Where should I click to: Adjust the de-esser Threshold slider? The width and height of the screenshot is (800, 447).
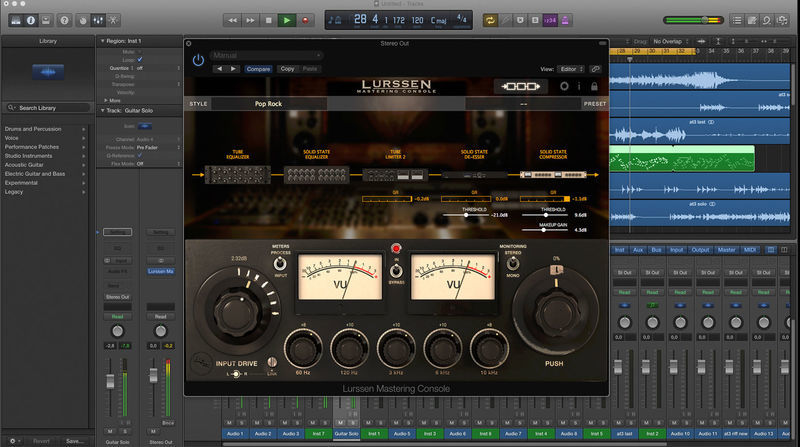tap(465, 215)
